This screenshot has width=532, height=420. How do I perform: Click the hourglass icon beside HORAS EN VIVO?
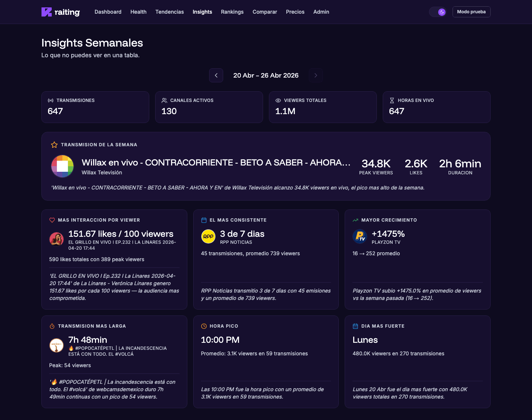point(392,100)
